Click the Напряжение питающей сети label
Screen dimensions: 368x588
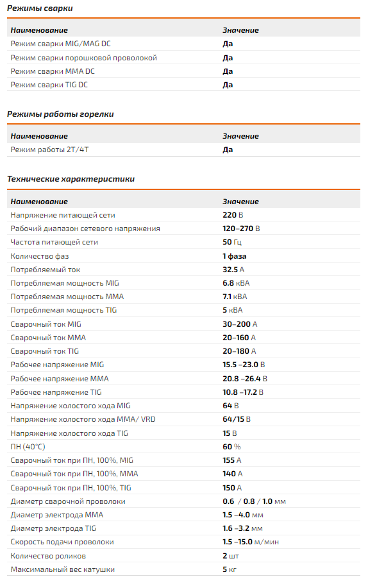click(x=63, y=215)
